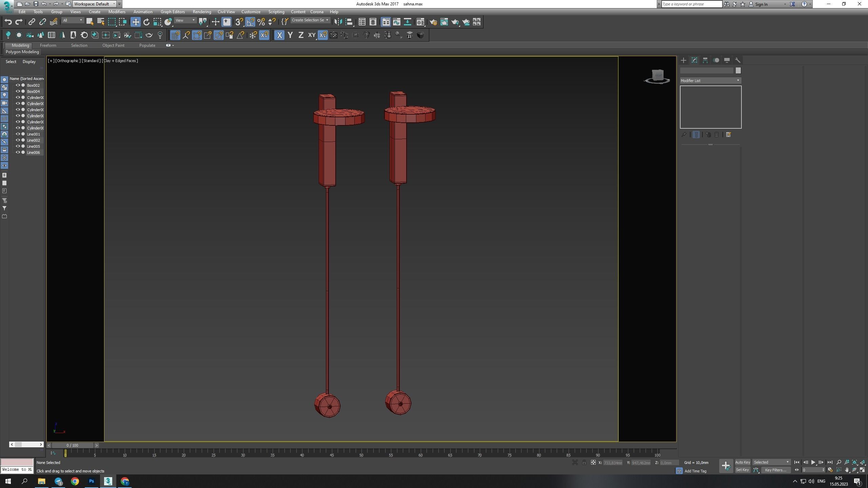Open the Material Editor icon

(420, 22)
